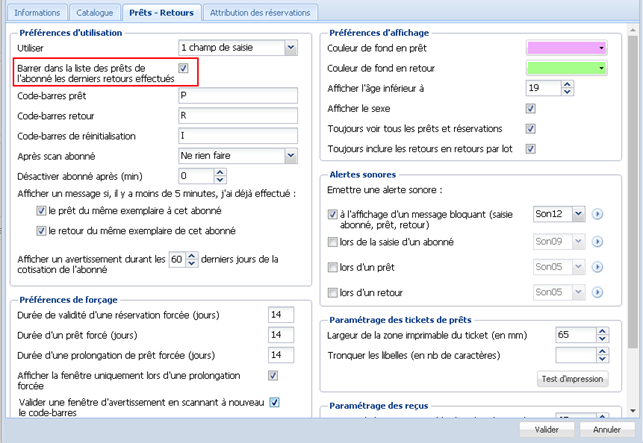Viewport: 643px width, 443px height.
Task: Disable 'Afficher le sexe' checkbox
Action: [x=531, y=108]
